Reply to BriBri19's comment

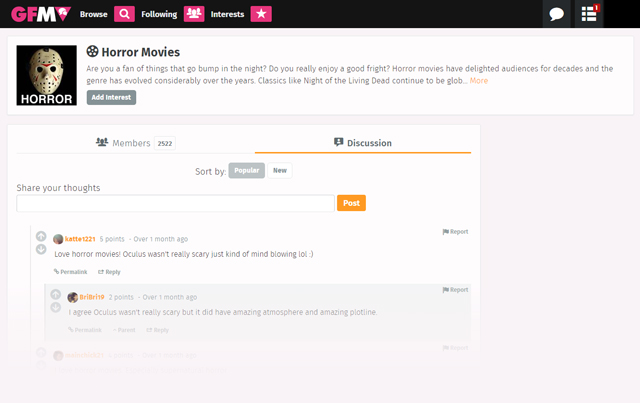158,330
